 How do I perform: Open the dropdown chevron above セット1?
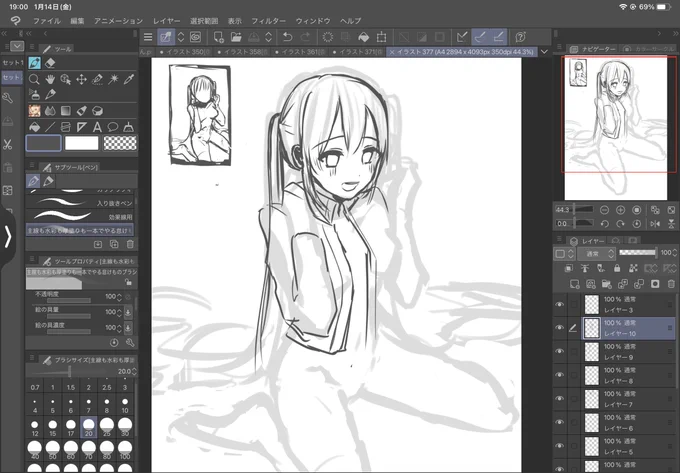click(x=17, y=46)
